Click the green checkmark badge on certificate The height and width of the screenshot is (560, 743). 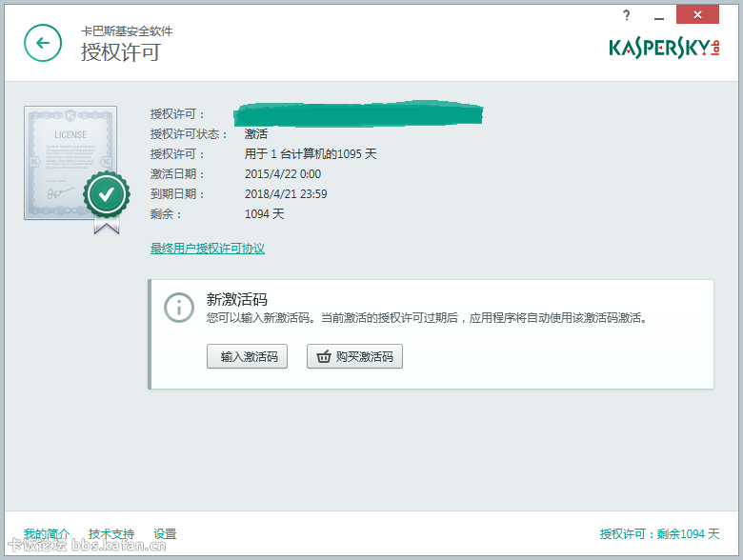pyautogui.click(x=107, y=194)
